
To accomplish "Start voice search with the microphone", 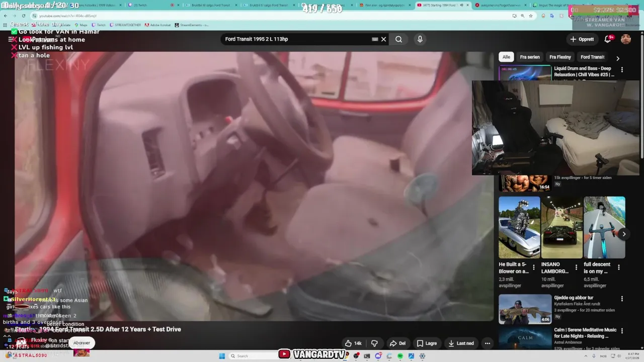I will pyautogui.click(x=420, y=39).
